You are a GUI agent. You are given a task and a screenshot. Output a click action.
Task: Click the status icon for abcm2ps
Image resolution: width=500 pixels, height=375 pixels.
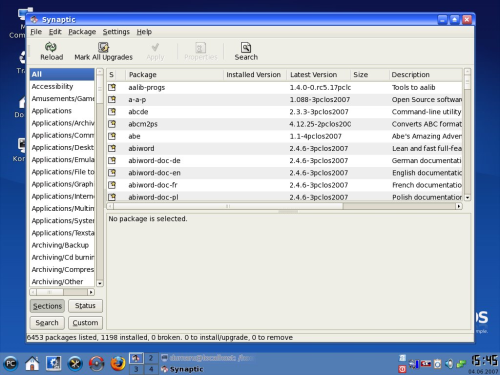112,124
